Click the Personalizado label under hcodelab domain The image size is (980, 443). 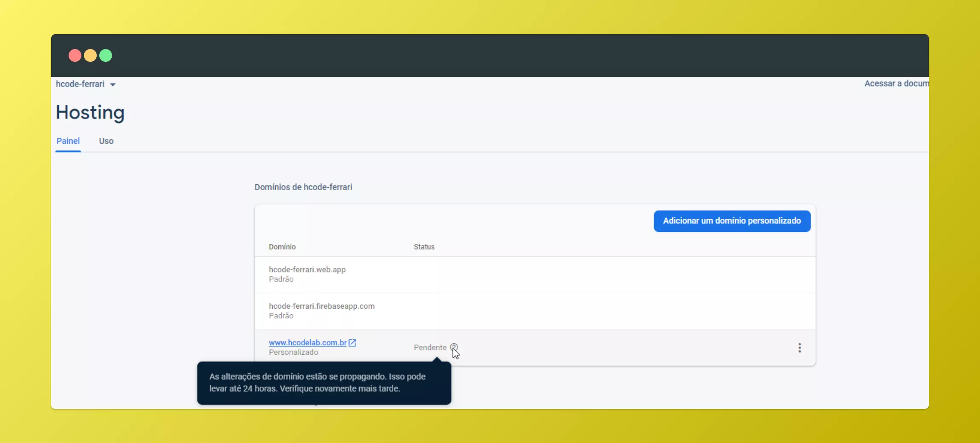click(x=293, y=352)
